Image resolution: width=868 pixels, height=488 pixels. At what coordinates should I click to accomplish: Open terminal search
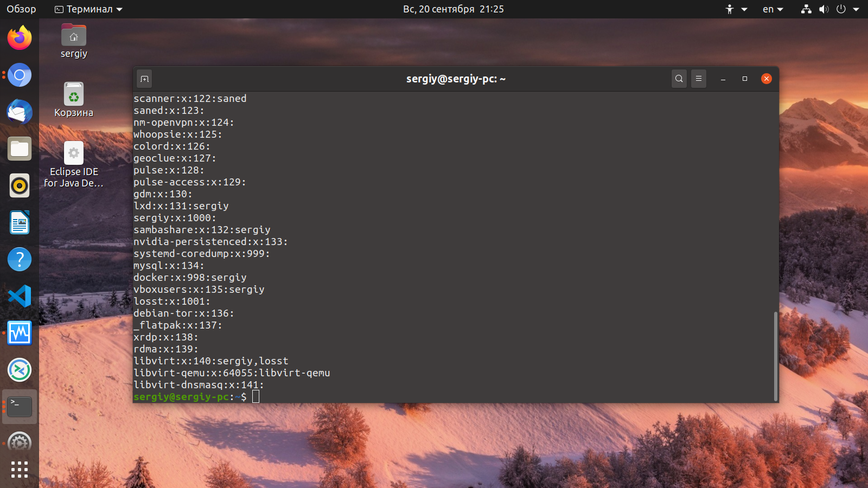(679, 79)
